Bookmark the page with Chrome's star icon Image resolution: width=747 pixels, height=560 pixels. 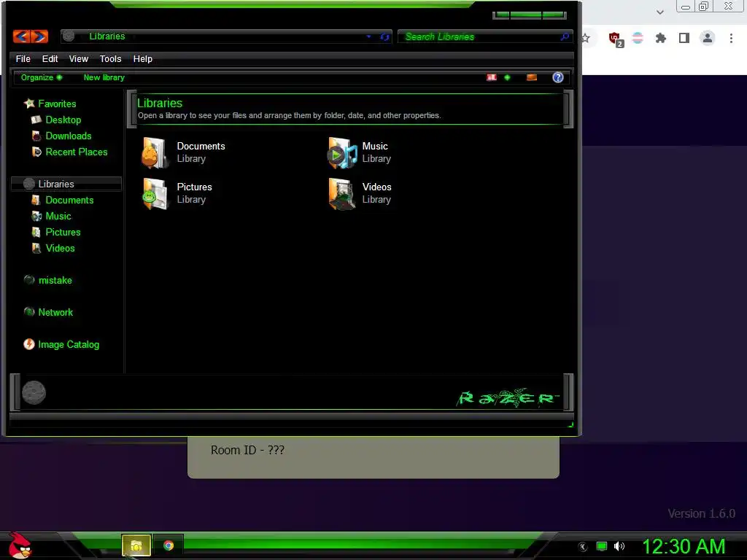[x=586, y=38]
